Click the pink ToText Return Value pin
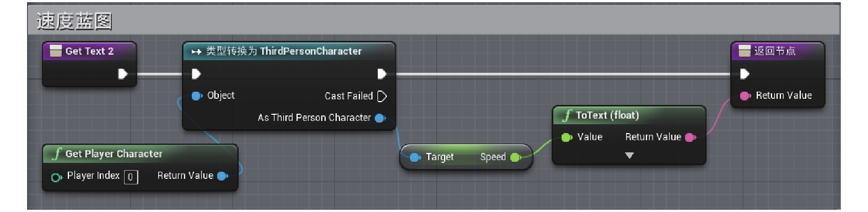Image resolution: width=868 pixels, height=212 pixels. (690, 137)
